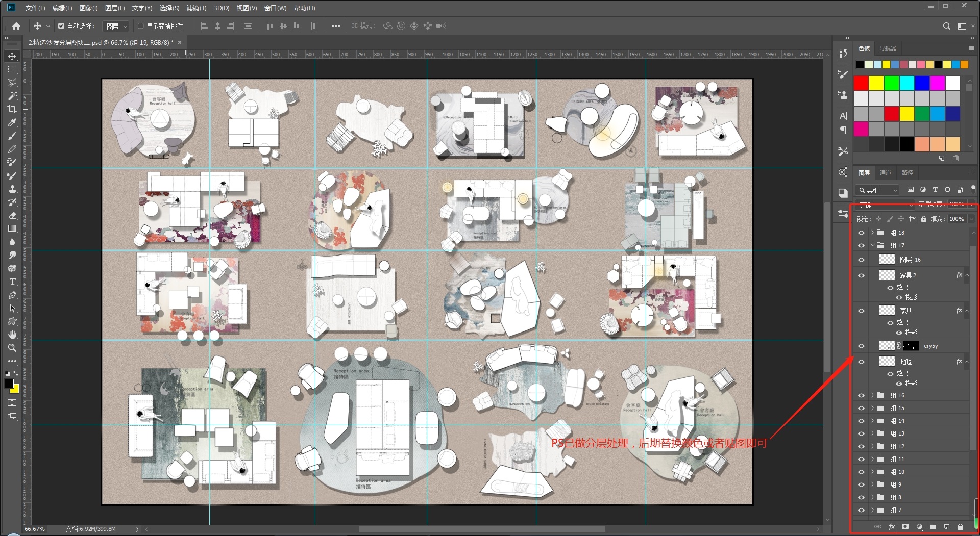Click the zoom percentage field 66.67%
The image size is (980, 536).
pyautogui.click(x=35, y=529)
